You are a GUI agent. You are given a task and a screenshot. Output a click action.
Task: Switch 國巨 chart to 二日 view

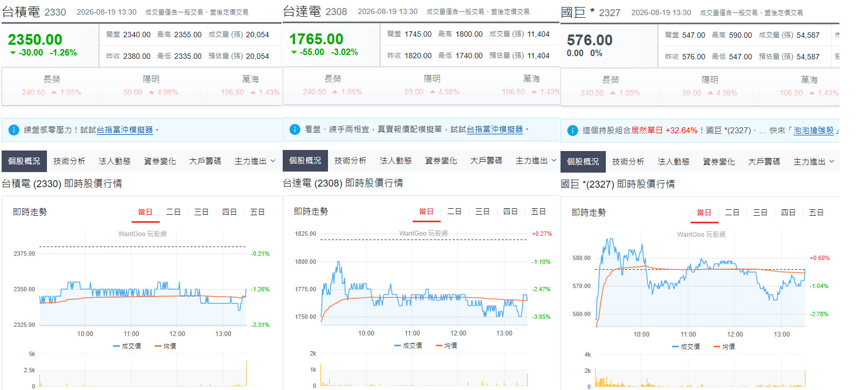pyautogui.click(x=732, y=213)
